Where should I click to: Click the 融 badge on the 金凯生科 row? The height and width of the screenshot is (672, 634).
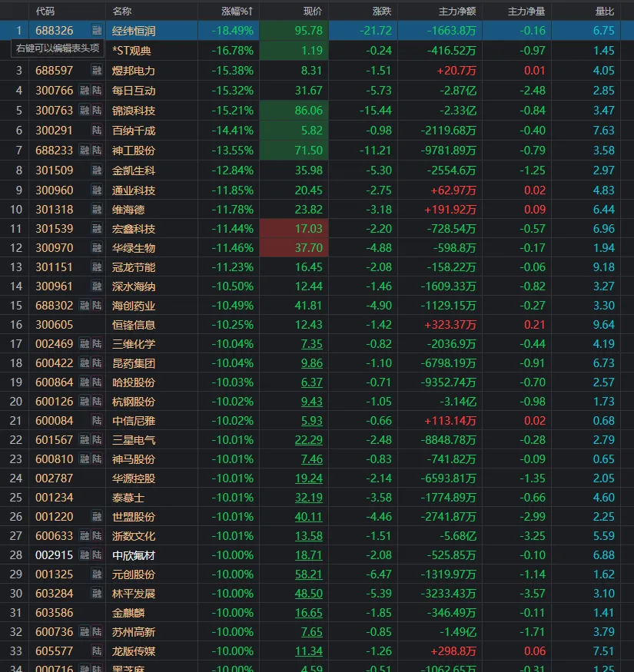(x=97, y=170)
